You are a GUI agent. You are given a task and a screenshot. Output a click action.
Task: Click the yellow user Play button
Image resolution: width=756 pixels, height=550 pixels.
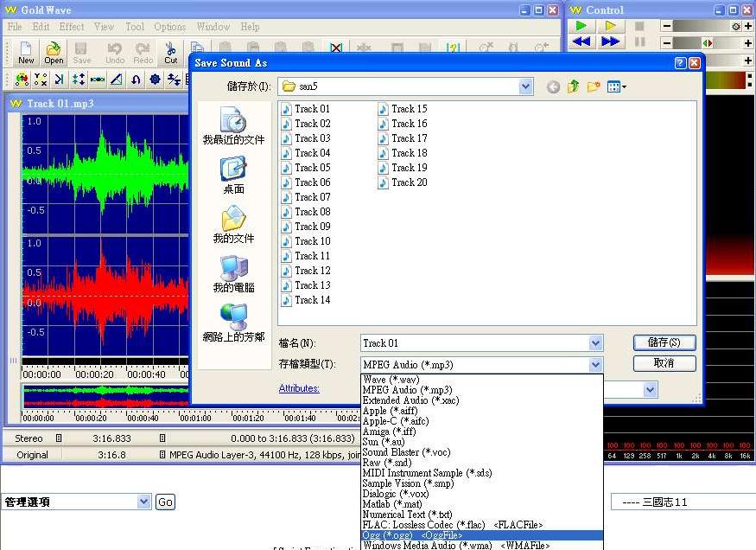[x=610, y=26]
